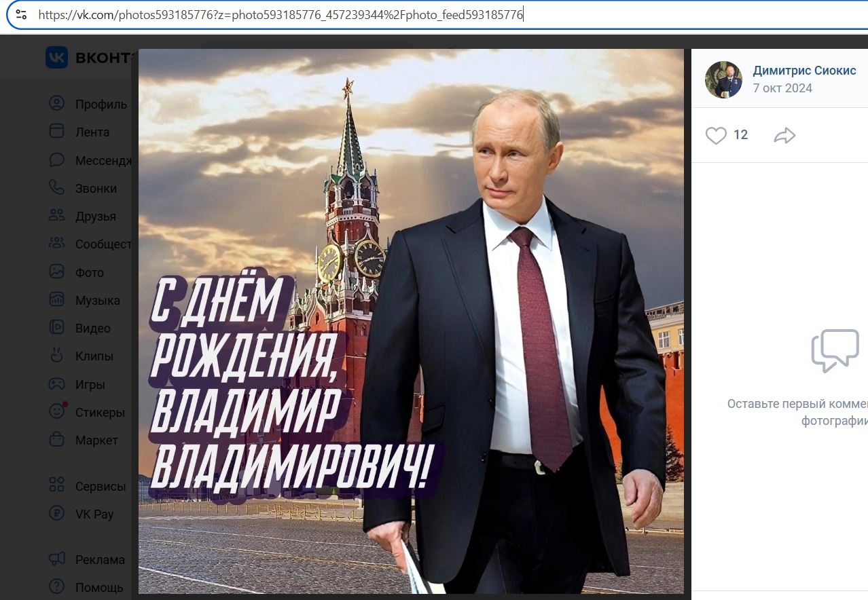Open the Профиль sidebar icon
Viewport: 868px width, 600px height.
pyautogui.click(x=56, y=104)
